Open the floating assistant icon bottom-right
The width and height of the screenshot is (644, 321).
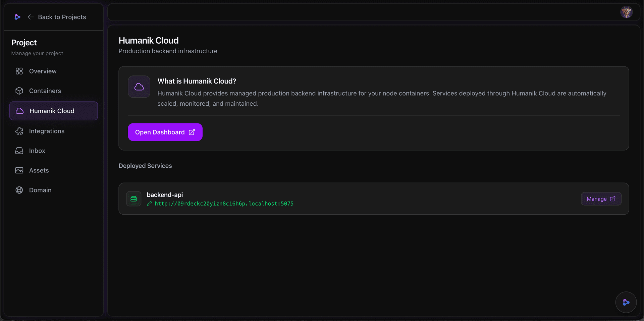tap(626, 302)
